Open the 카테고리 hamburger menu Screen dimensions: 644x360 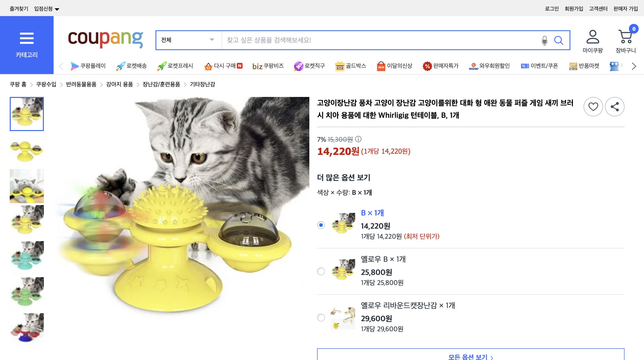click(27, 38)
